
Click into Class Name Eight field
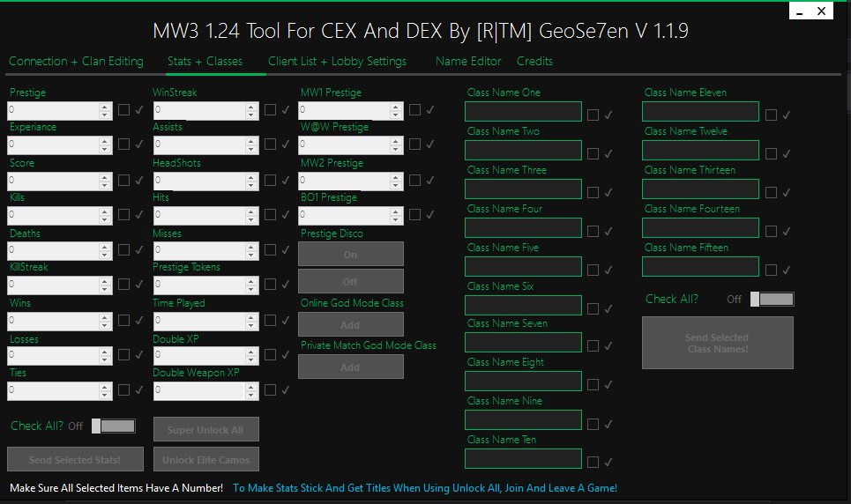523,382
